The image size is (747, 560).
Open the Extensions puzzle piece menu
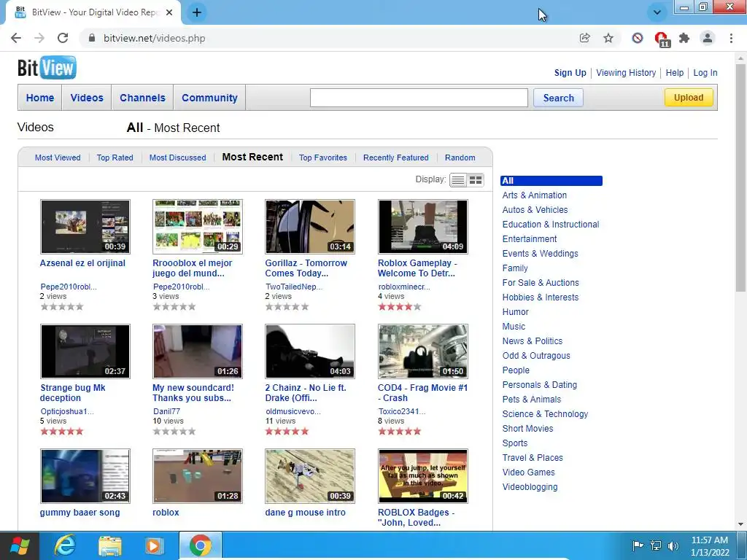coord(684,38)
